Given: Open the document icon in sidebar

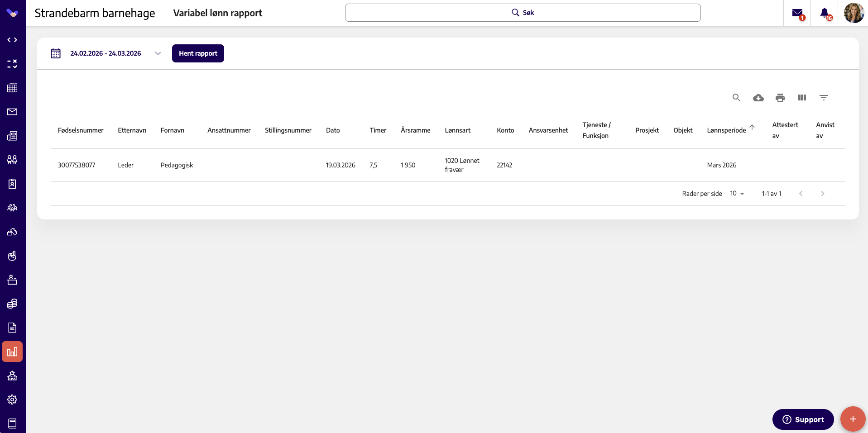Looking at the screenshot, I should [x=12, y=328].
